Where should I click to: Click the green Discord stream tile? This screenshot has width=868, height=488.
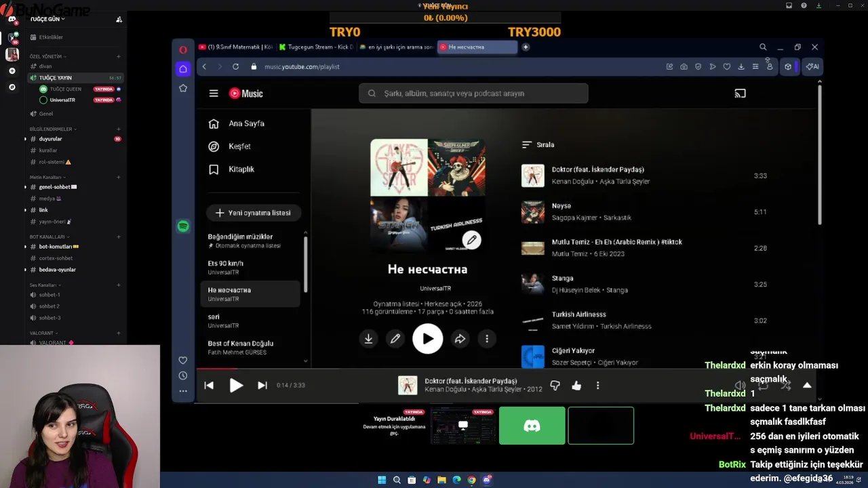click(532, 426)
